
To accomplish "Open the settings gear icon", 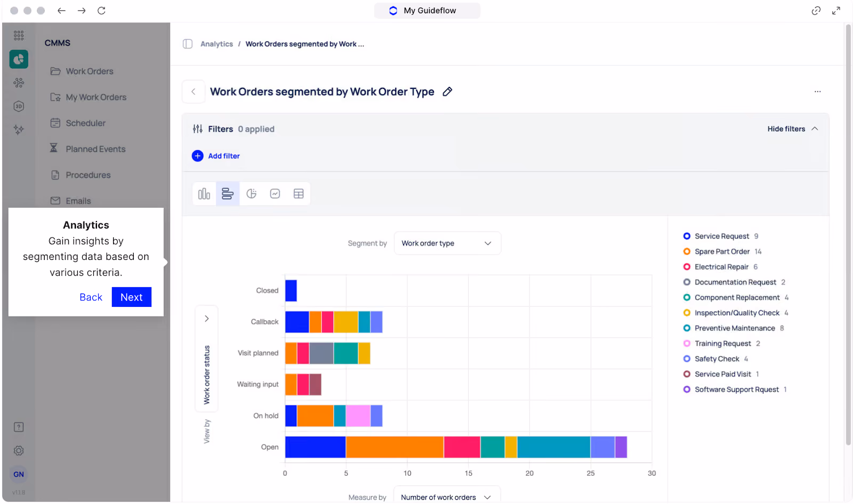I will click(x=19, y=451).
